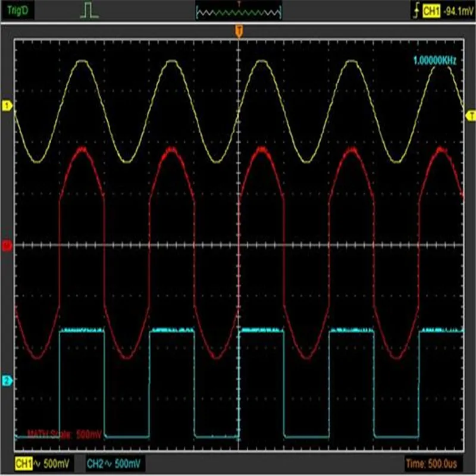Select the cyan channel 2 ground marker

[x=7, y=381]
